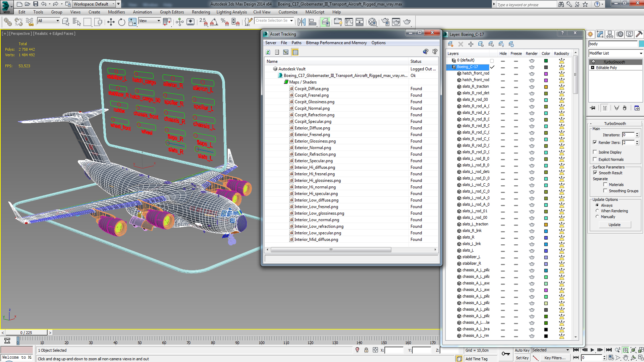Image resolution: width=644 pixels, height=362 pixels.
Task: Click Go to End playback button
Action: (x=608, y=350)
